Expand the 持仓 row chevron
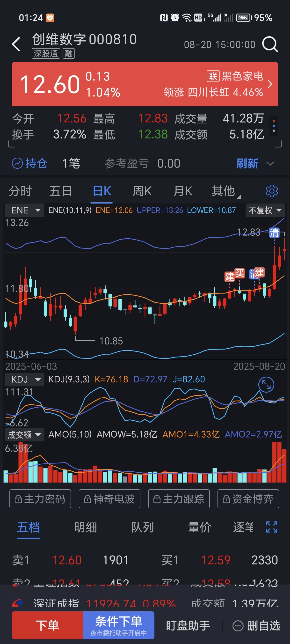The width and height of the screenshot is (290, 644). click(270, 163)
